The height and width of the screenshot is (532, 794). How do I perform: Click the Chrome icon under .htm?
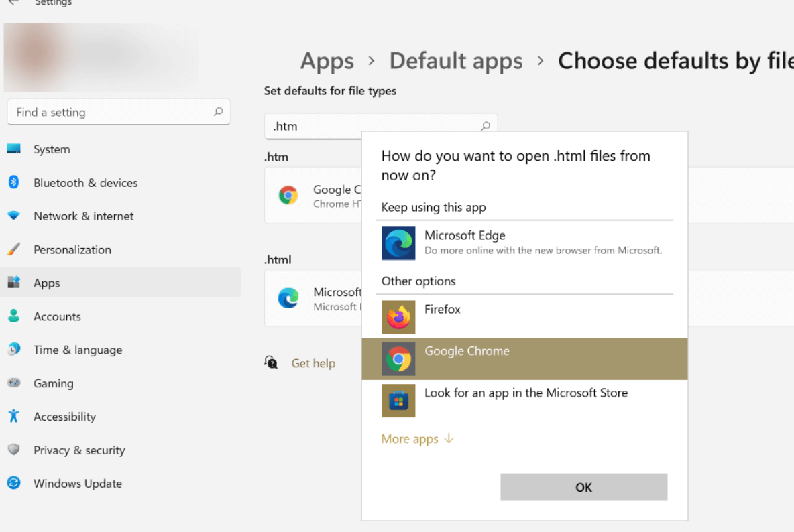coord(288,196)
